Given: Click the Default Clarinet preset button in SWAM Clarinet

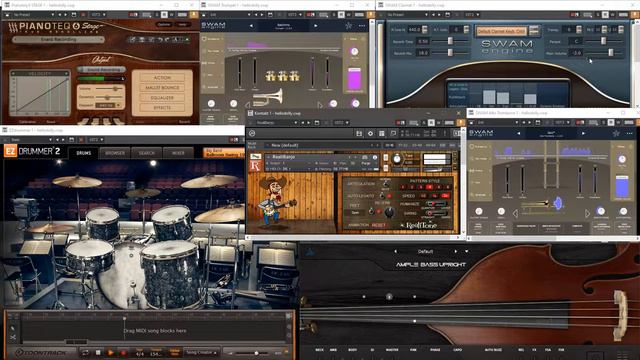Looking at the screenshot, I should point(501,31).
